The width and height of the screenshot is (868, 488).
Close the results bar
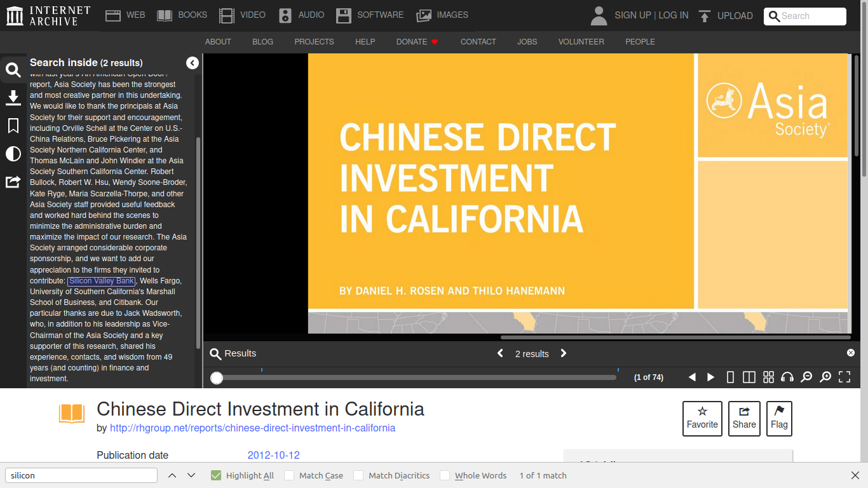[851, 353]
